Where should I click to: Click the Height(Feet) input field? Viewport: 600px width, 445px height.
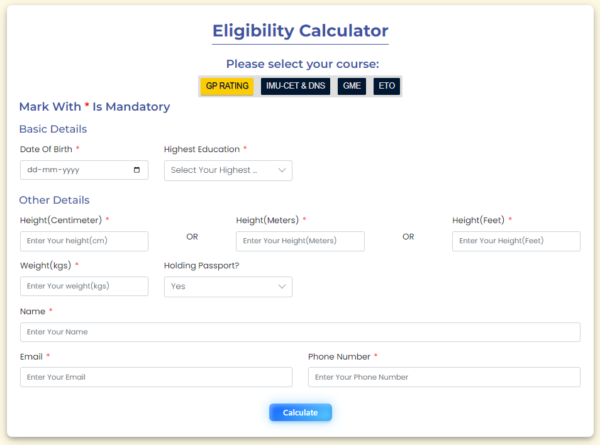[x=516, y=241]
